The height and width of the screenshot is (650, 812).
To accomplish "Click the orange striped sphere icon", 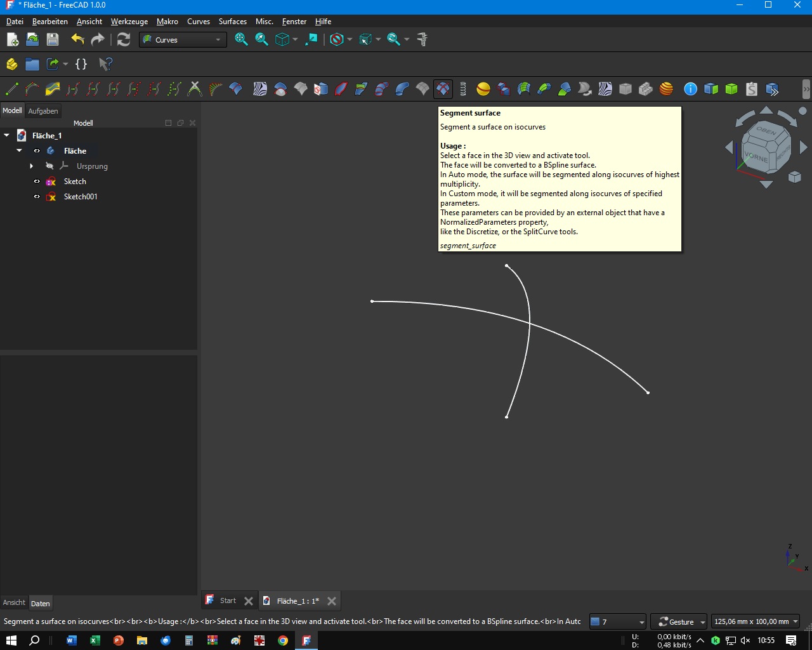I will coord(666,89).
